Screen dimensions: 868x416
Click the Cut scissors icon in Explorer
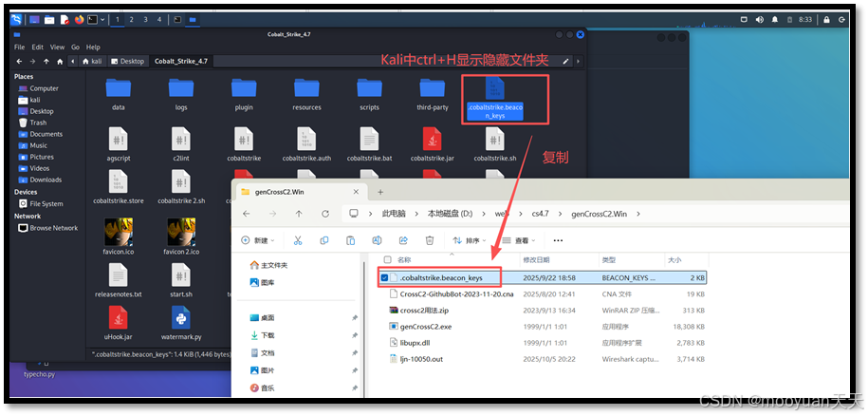[297, 240]
